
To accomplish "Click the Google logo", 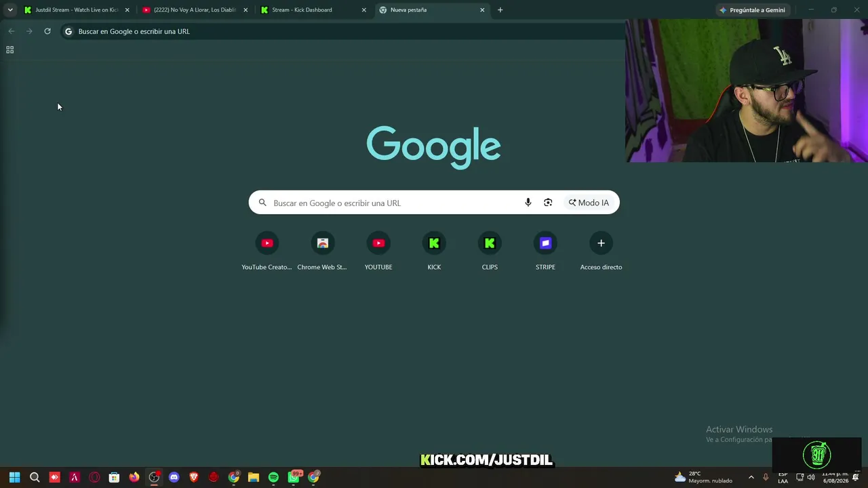I will pos(434,146).
